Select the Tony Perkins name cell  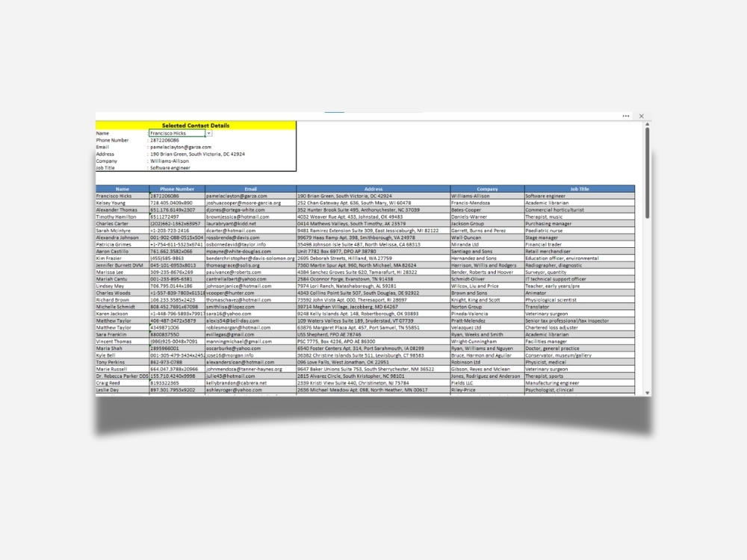[x=123, y=362]
